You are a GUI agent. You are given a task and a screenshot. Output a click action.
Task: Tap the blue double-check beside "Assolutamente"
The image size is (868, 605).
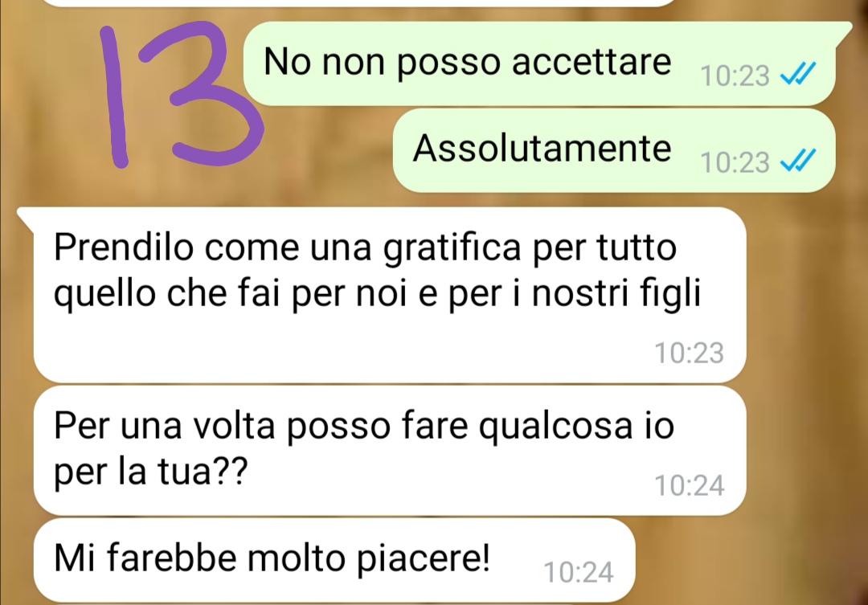[x=798, y=161]
